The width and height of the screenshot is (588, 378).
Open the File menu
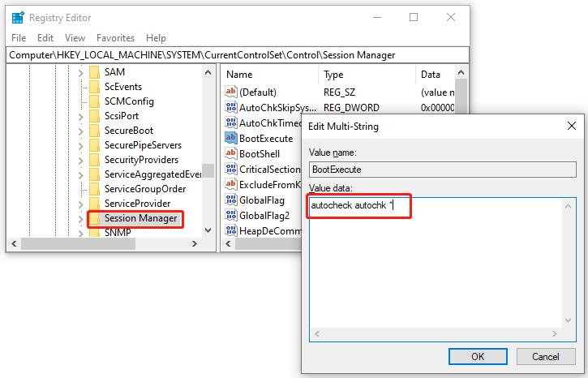19,38
